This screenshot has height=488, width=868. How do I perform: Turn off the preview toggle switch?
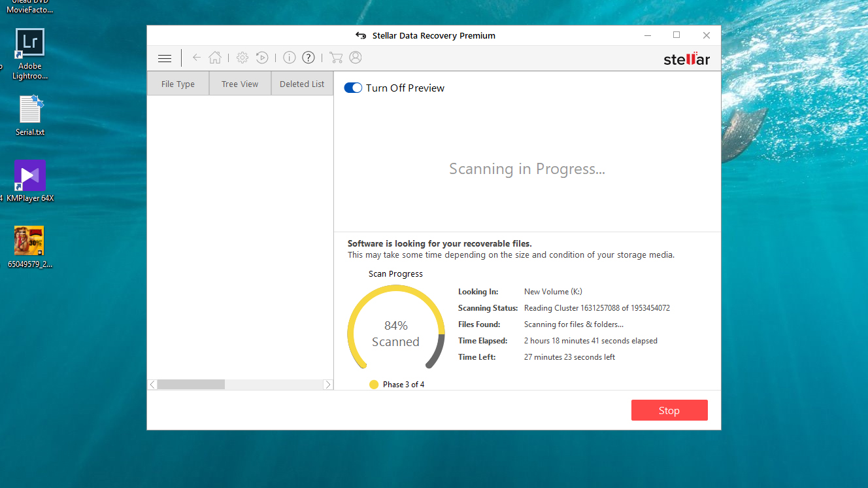[353, 88]
